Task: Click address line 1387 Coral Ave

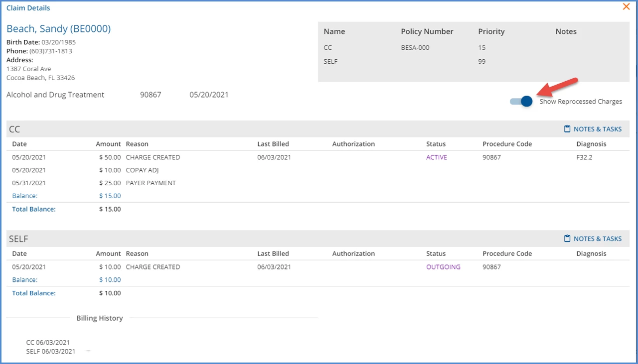Action: pyautogui.click(x=29, y=69)
